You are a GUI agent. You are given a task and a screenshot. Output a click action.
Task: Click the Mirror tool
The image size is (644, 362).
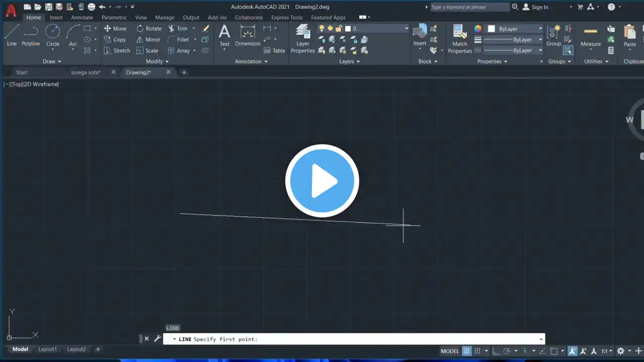[148, 40]
